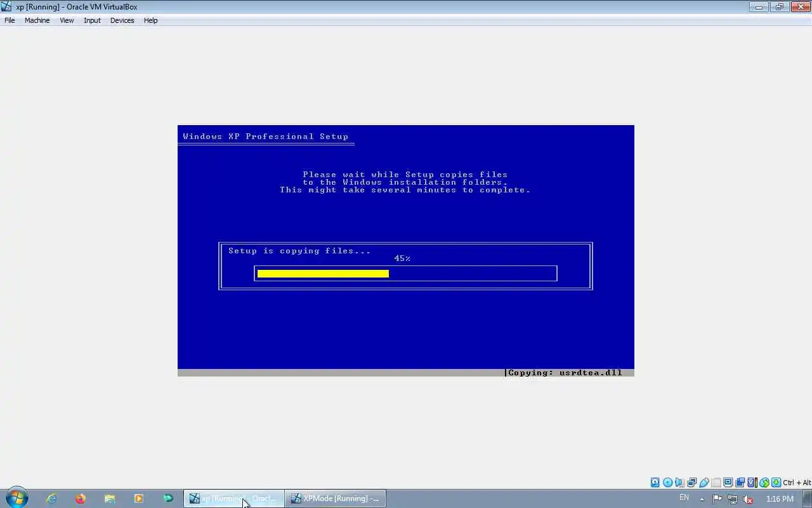Open the Machine menu
The width and height of the screenshot is (812, 508).
click(37, 20)
